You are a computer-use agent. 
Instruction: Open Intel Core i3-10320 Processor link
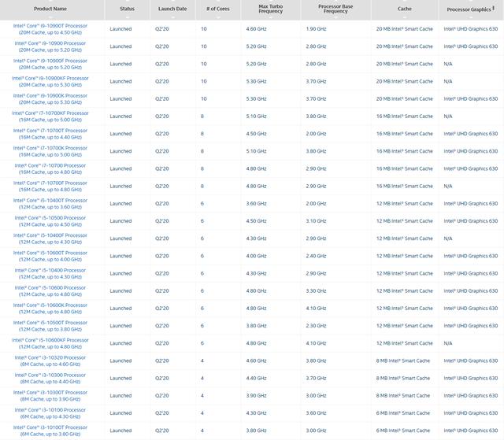coord(50,361)
